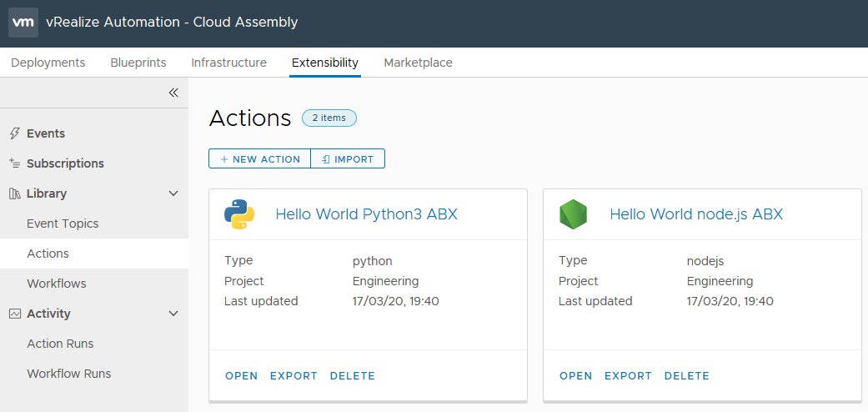
Task: Click the 'nodejs' type value
Action: (705, 261)
